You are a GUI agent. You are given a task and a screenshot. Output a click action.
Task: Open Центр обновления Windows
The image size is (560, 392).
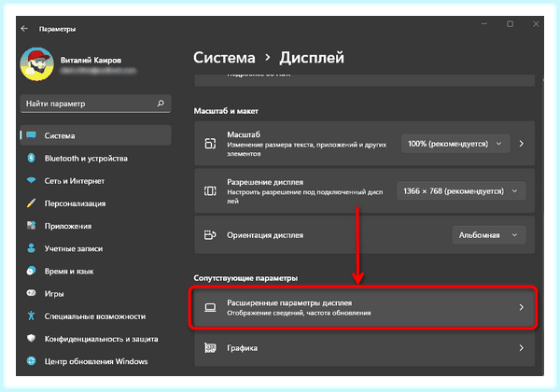pyautogui.click(x=95, y=361)
